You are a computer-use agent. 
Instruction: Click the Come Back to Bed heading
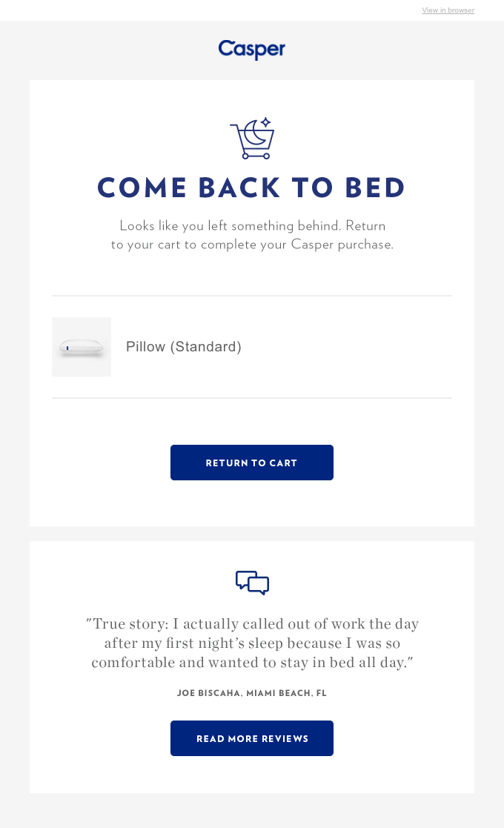[x=251, y=188]
